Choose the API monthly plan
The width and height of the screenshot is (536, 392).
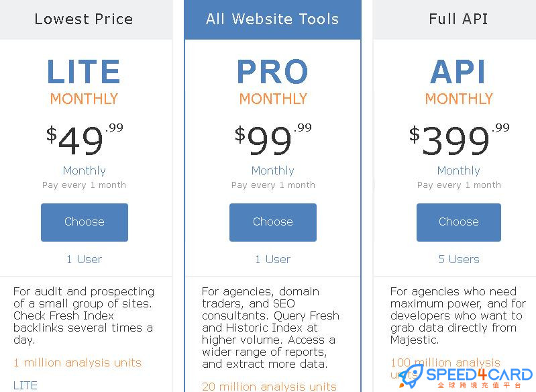(459, 222)
